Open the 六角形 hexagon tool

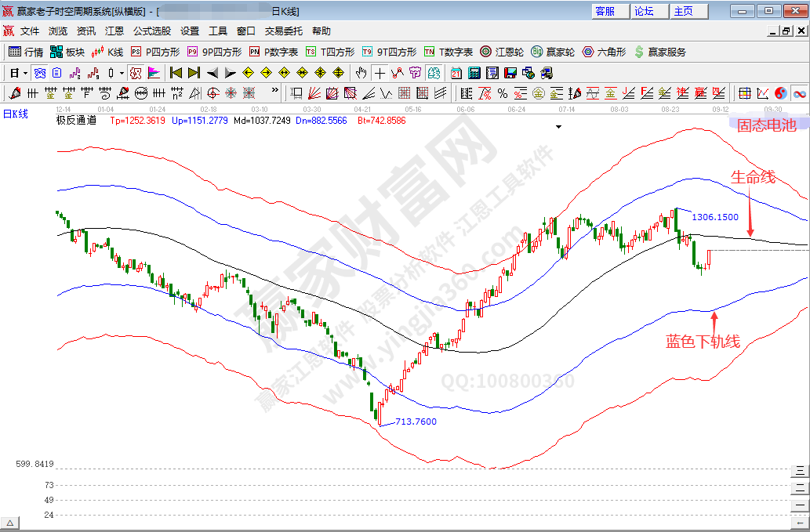click(x=604, y=52)
